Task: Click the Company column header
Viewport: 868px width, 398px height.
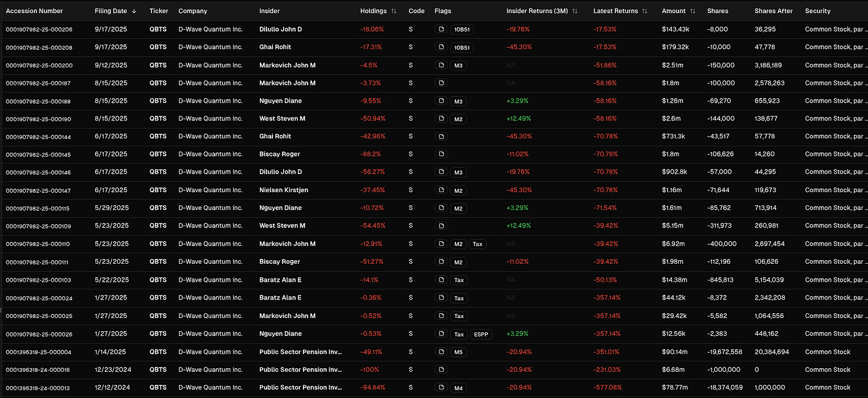Action: point(193,11)
